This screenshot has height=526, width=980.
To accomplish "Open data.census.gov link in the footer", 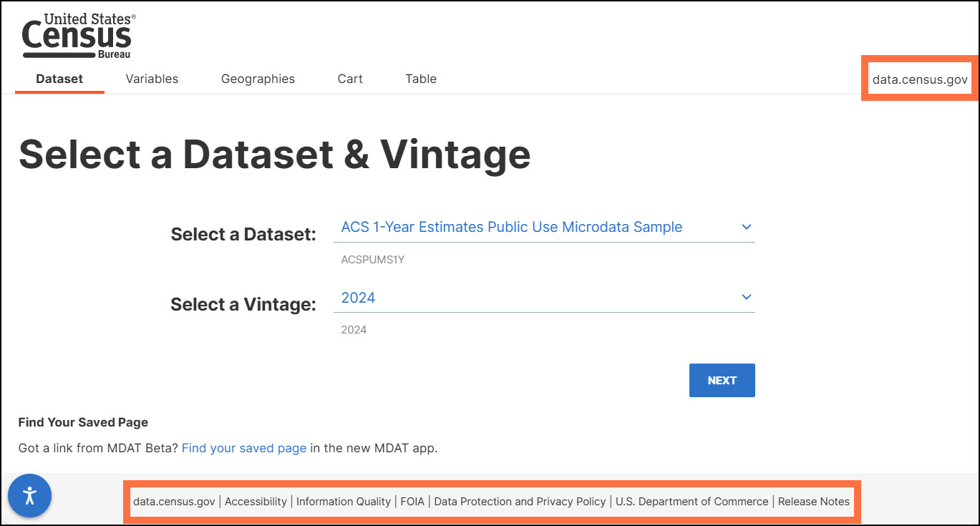I will point(174,502).
